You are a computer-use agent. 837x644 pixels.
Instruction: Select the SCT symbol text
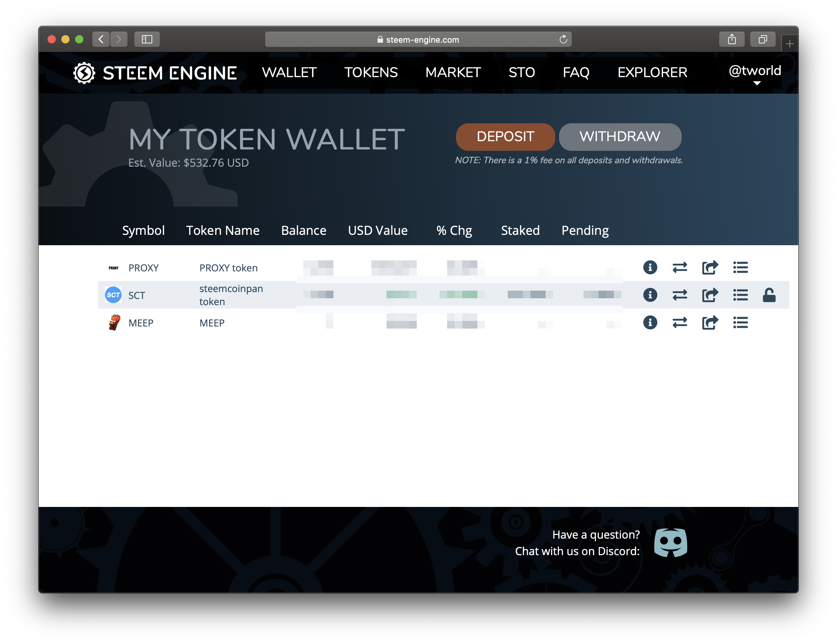tap(136, 295)
